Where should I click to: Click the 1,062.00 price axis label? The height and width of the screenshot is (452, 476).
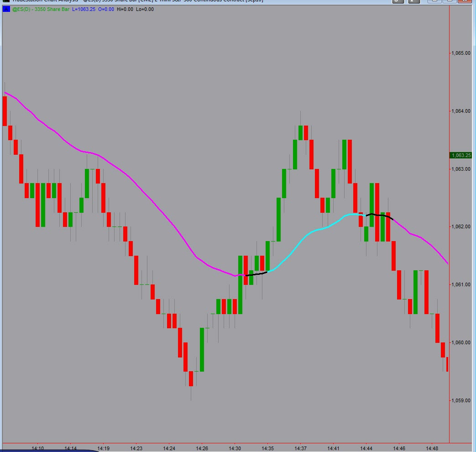tap(461, 226)
